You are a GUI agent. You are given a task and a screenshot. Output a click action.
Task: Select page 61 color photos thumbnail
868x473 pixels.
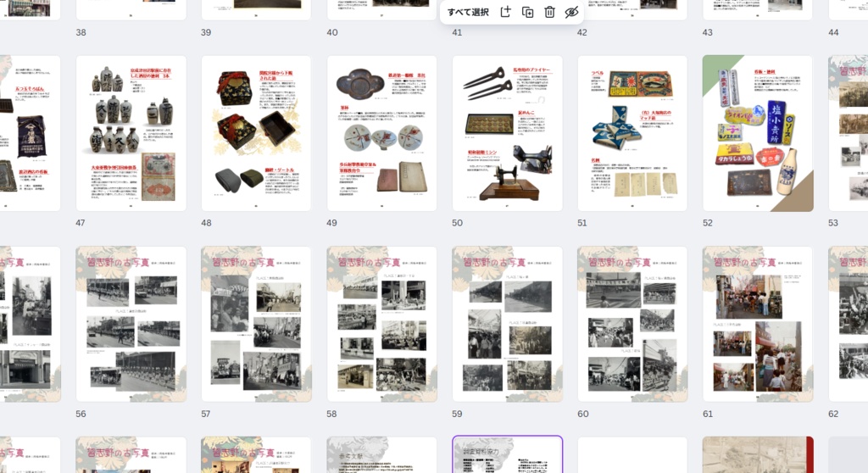[758, 324]
